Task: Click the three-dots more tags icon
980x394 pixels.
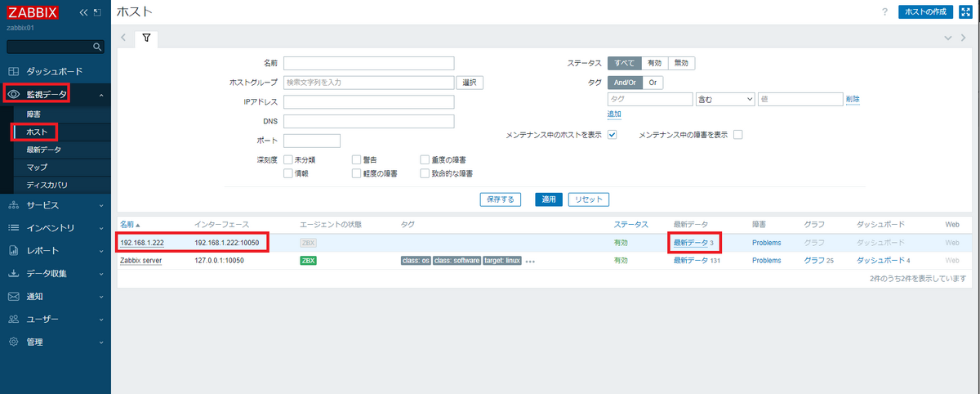Action: [530, 262]
